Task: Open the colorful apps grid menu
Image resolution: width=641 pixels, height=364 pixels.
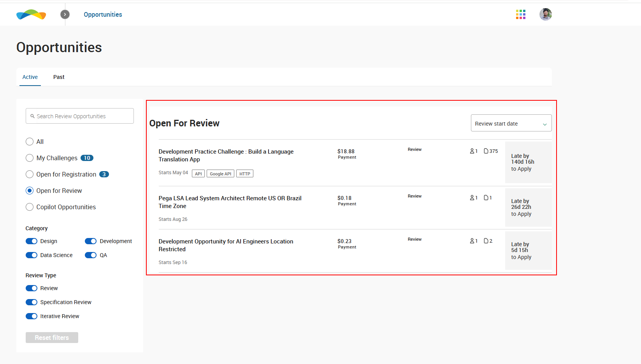Action: click(520, 14)
